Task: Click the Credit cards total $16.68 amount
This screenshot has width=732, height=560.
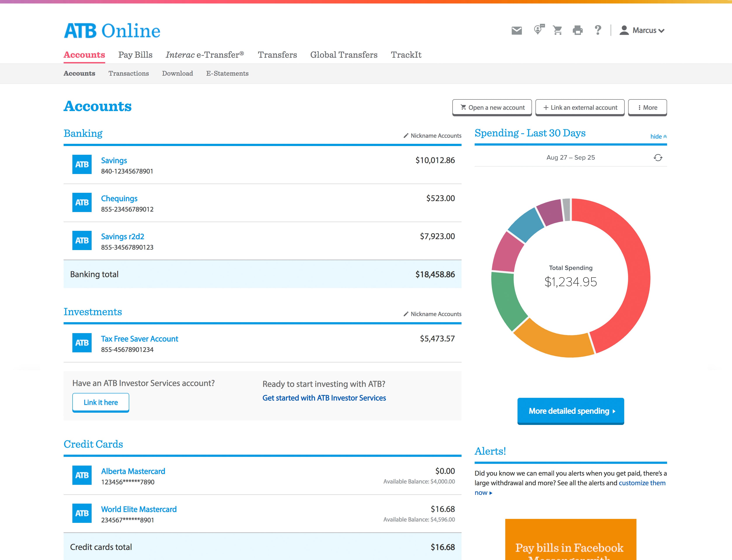Action: (x=443, y=547)
